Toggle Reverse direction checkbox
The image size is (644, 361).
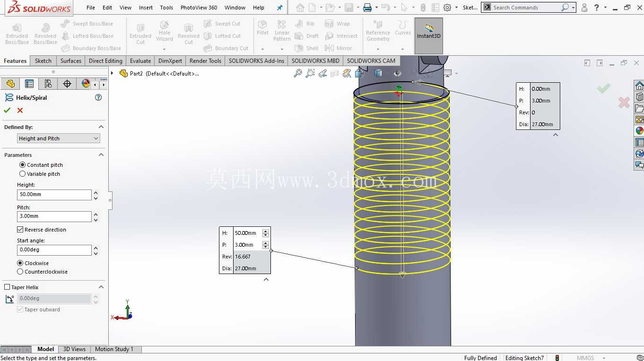point(20,230)
